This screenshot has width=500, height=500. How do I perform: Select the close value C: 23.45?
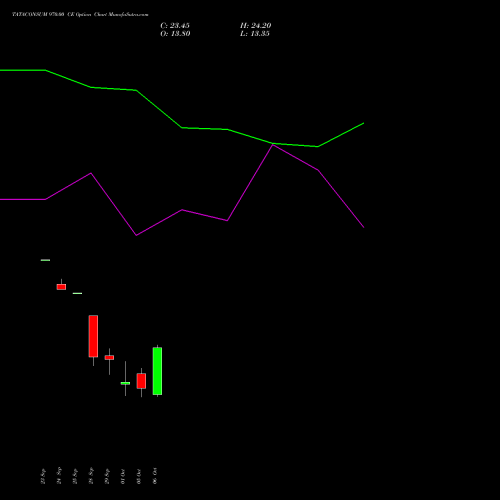[175, 26]
